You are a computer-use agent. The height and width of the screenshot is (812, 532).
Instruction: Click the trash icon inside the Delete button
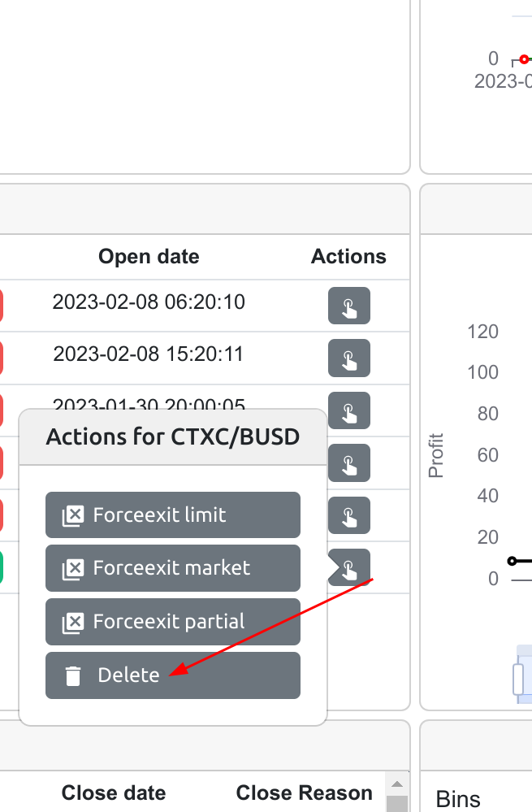[x=71, y=675]
